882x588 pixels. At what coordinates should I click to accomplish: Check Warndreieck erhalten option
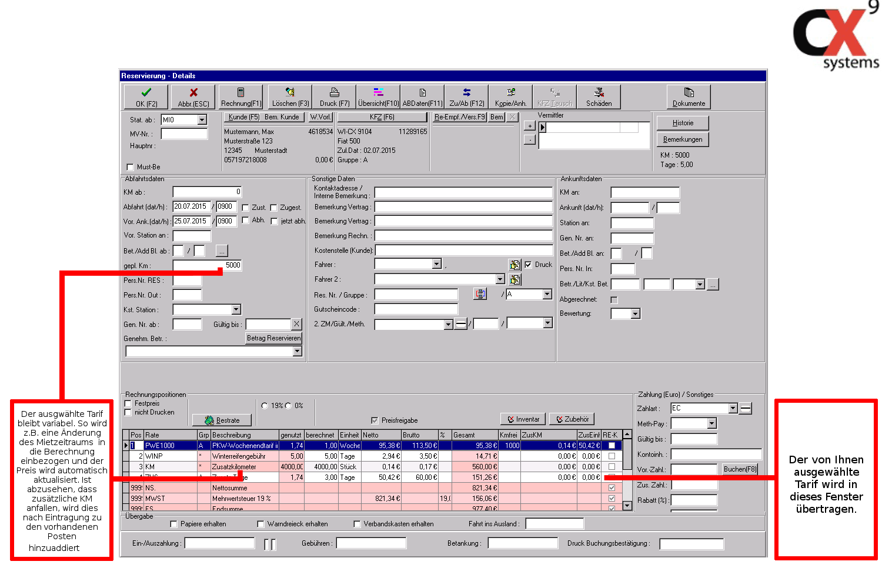[260, 524]
